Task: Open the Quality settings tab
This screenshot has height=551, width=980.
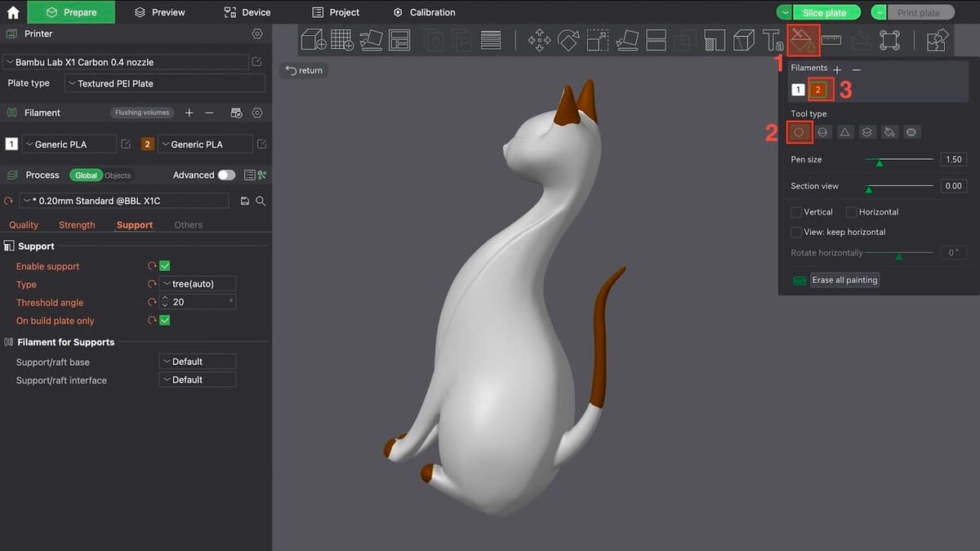Action: click(x=24, y=225)
